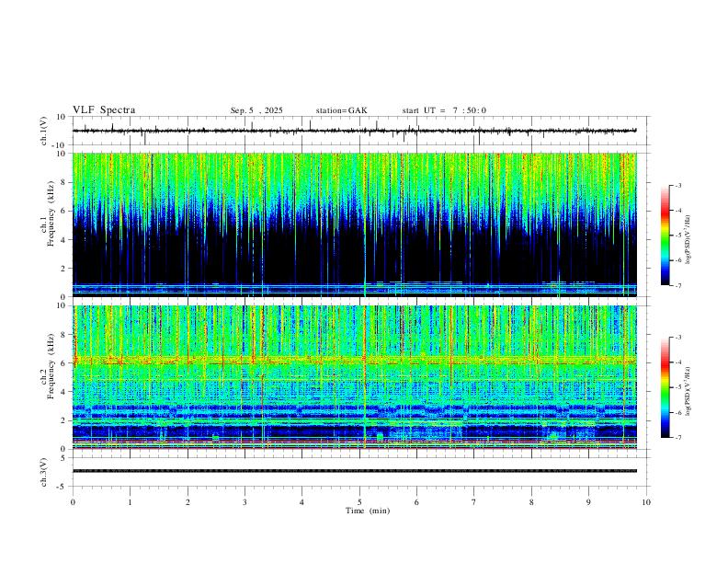Click the ch.2 'Frequency (kHz)' axis label
The image size is (728, 563).
(51, 366)
